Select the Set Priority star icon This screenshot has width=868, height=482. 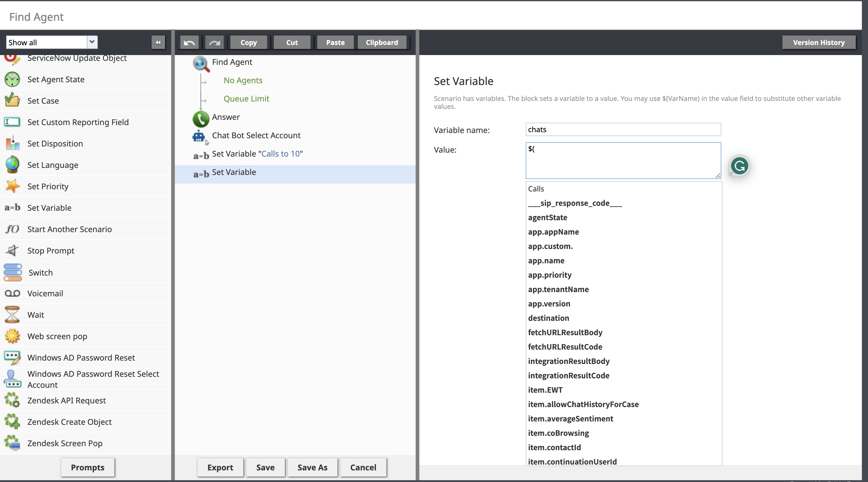click(x=12, y=187)
